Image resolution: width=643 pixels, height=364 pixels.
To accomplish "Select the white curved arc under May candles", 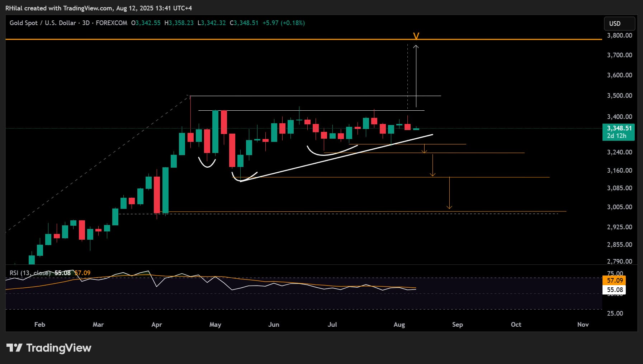I will click(207, 163).
